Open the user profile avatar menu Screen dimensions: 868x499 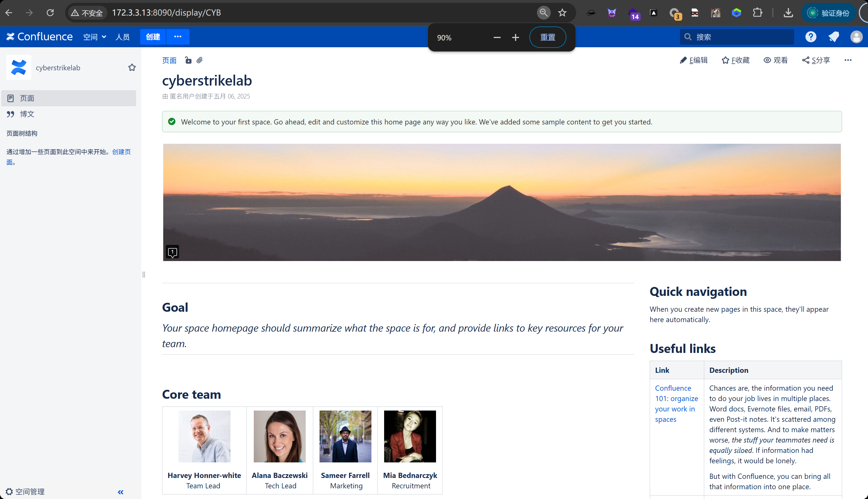(x=856, y=37)
